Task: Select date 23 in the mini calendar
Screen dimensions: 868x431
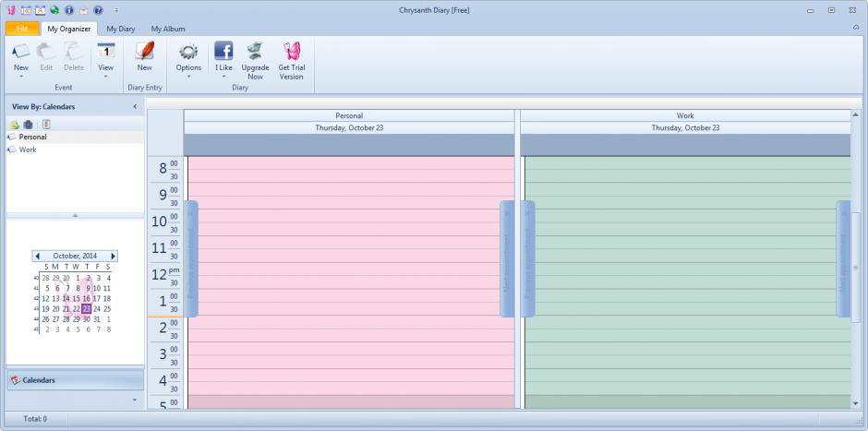Action: tap(87, 309)
